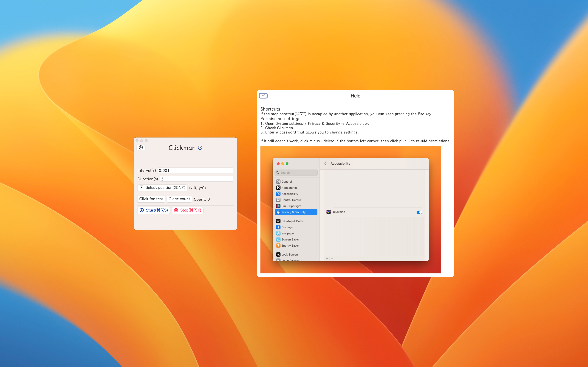Image resolution: width=588 pixels, height=367 pixels.
Task: Open Lock Screen settings item
Action: pos(289,254)
